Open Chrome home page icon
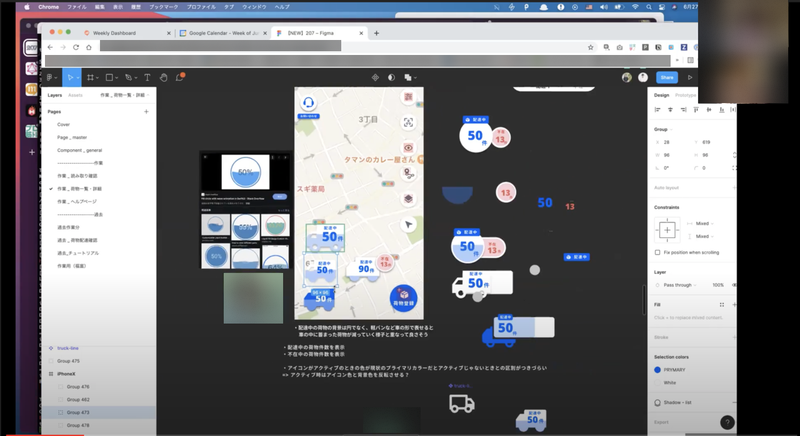The width and height of the screenshot is (800, 436). pos(89,47)
